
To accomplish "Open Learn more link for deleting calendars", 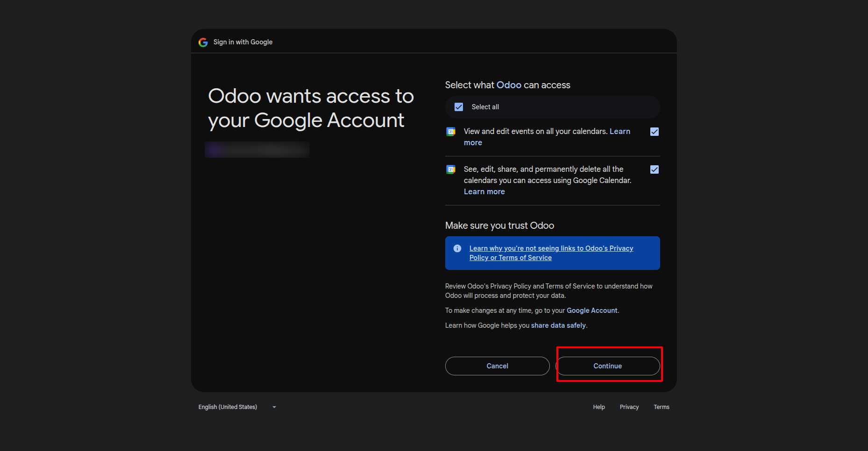I will click(x=484, y=192).
